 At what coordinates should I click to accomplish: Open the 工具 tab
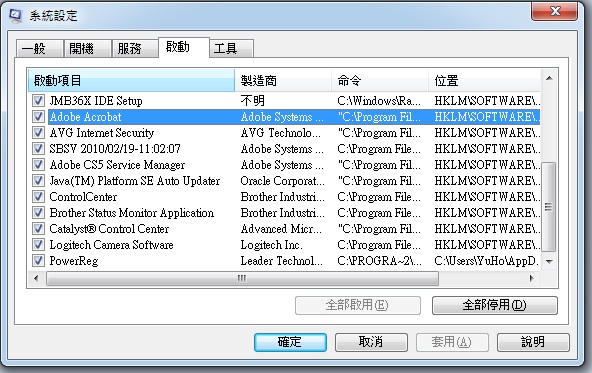(x=231, y=49)
